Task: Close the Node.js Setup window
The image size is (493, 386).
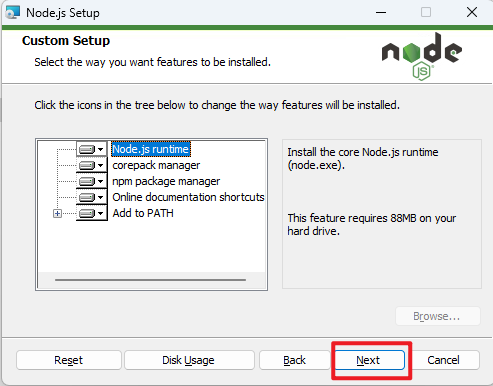Action: click(x=472, y=13)
